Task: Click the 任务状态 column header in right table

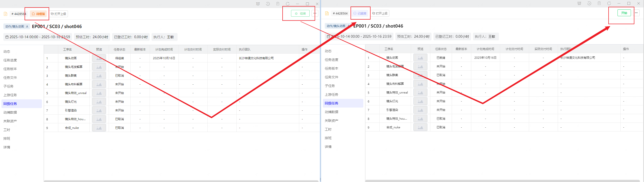Action: pyautogui.click(x=440, y=49)
